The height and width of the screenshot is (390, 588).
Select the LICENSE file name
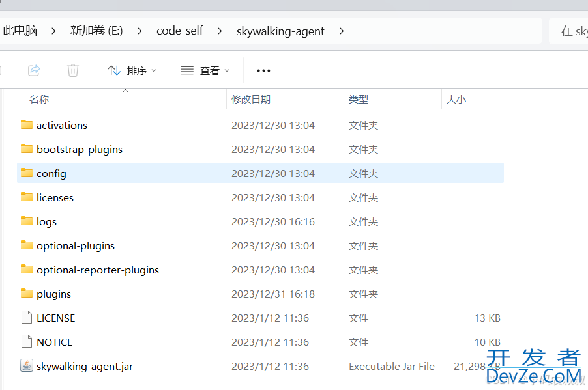coord(56,318)
